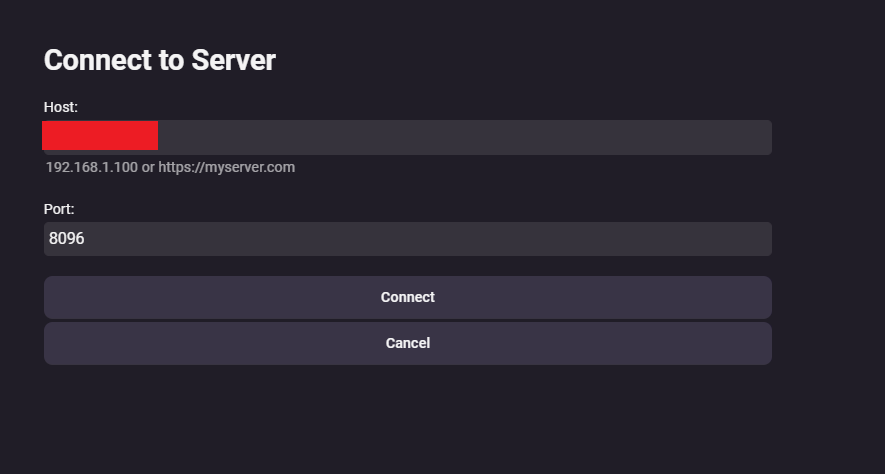Click the "Connect to Server" heading
The height and width of the screenshot is (474, 885).
click(x=159, y=60)
